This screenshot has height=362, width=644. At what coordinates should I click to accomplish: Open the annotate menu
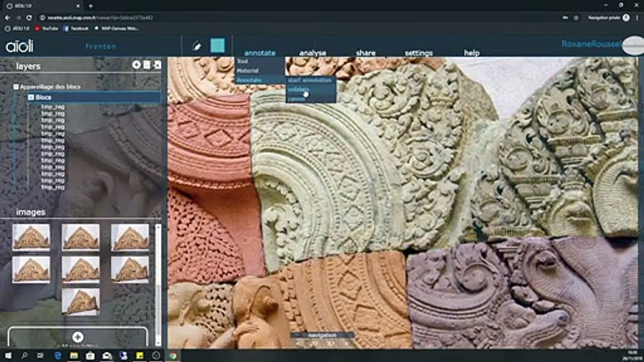pyautogui.click(x=260, y=53)
